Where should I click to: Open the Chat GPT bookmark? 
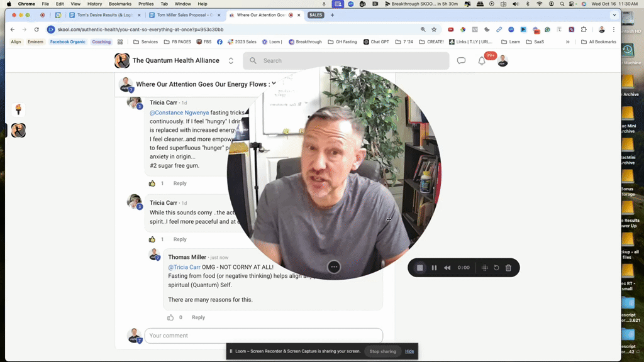(376, 42)
